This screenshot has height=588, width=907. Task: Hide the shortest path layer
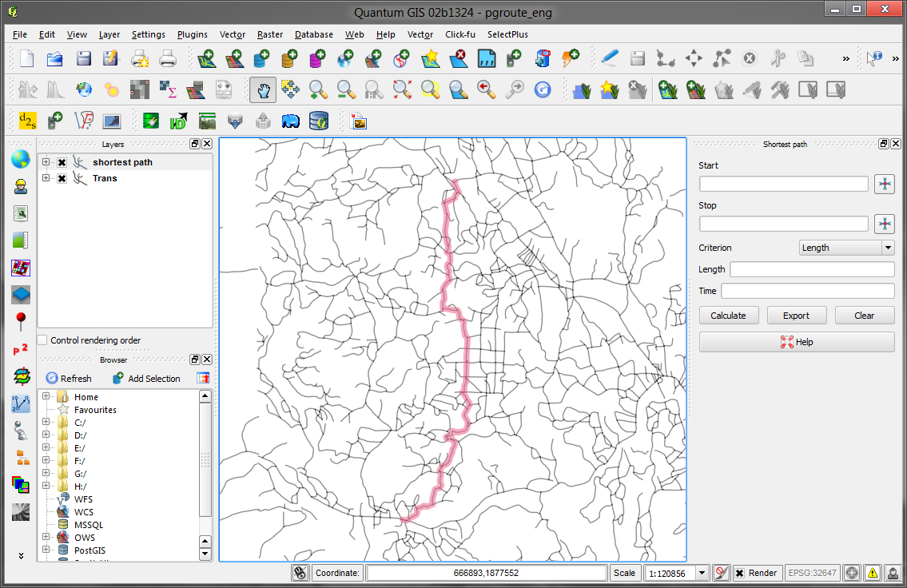[x=62, y=161]
